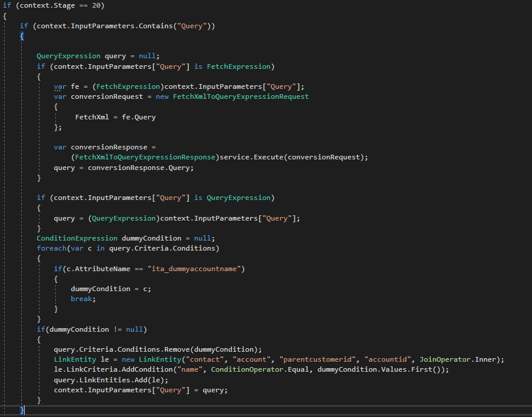Click the line 'QueryExpression query = null;'
The image size is (532, 417).
click(x=98, y=56)
